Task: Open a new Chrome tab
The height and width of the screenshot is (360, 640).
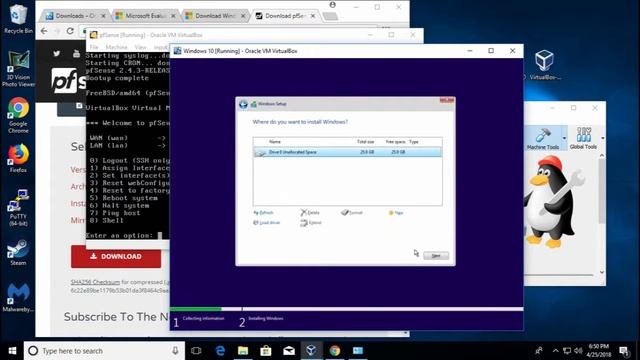Action: pyautogui.click(x=330, y=16)
